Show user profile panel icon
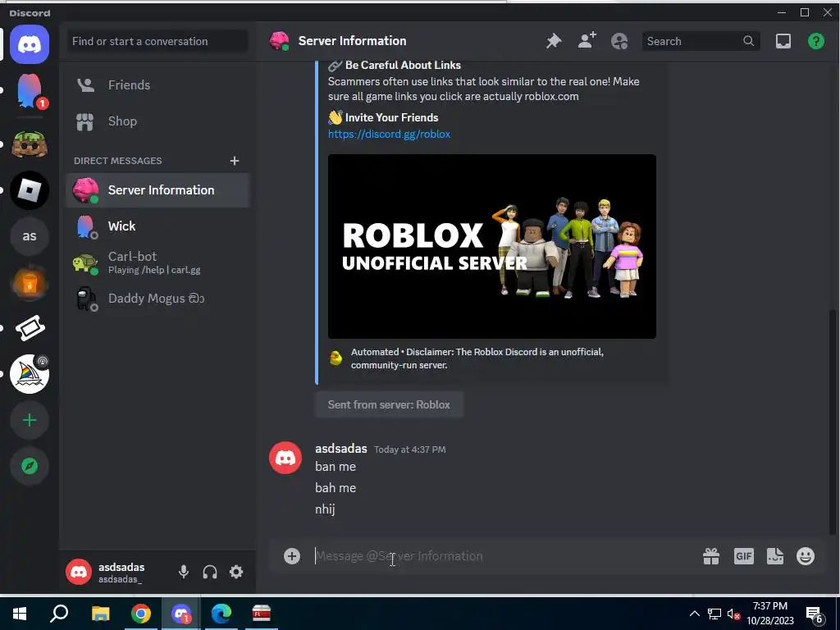Screen dimensions: 840x630 619,41
